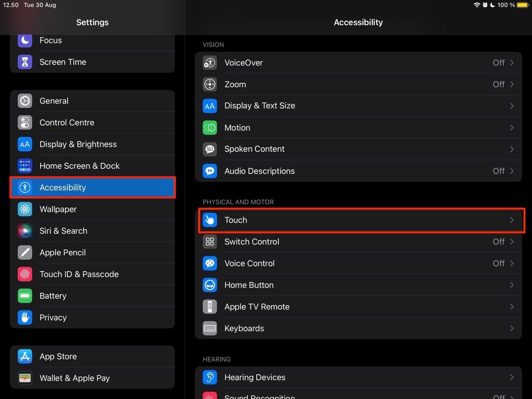Tap the Off value for Voice Control
This screenshot has width=532, height=399.
click(x=499, y=263)
